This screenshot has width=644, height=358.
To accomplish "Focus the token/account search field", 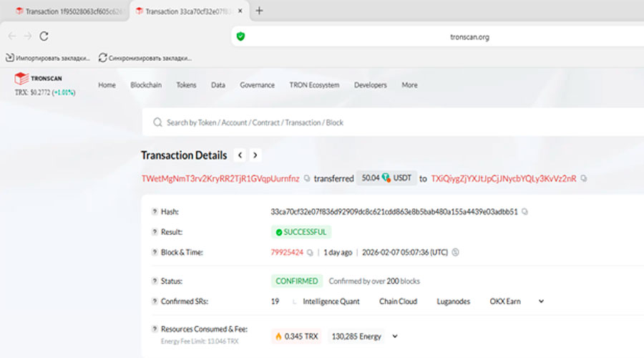I will pyautogui.click(x=394, y=122).
